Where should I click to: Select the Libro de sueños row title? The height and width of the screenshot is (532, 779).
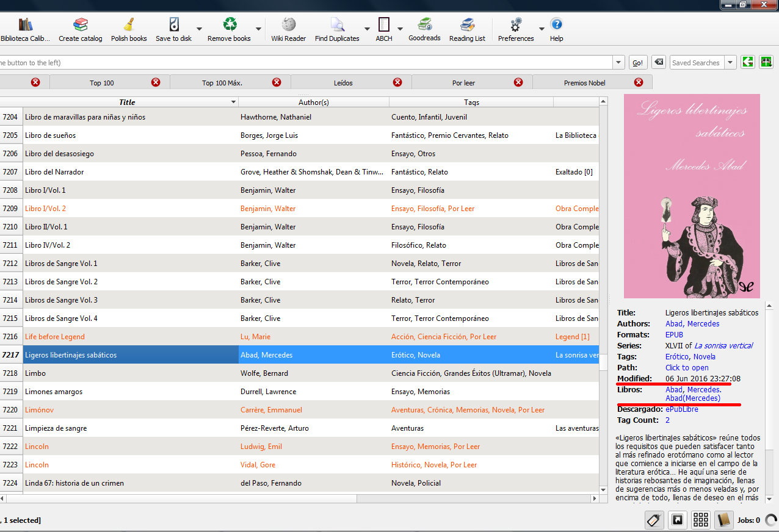coord(50,135)
